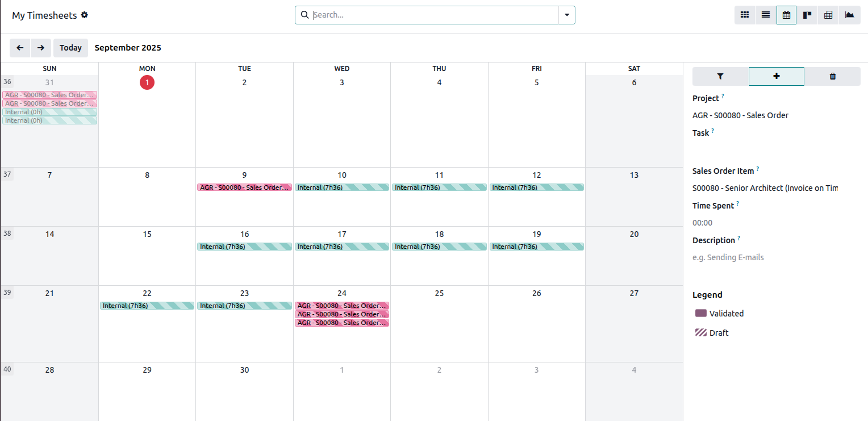Focus the Description input field
868x421 pixels.
pyautogui.click(x=765, y=257)
